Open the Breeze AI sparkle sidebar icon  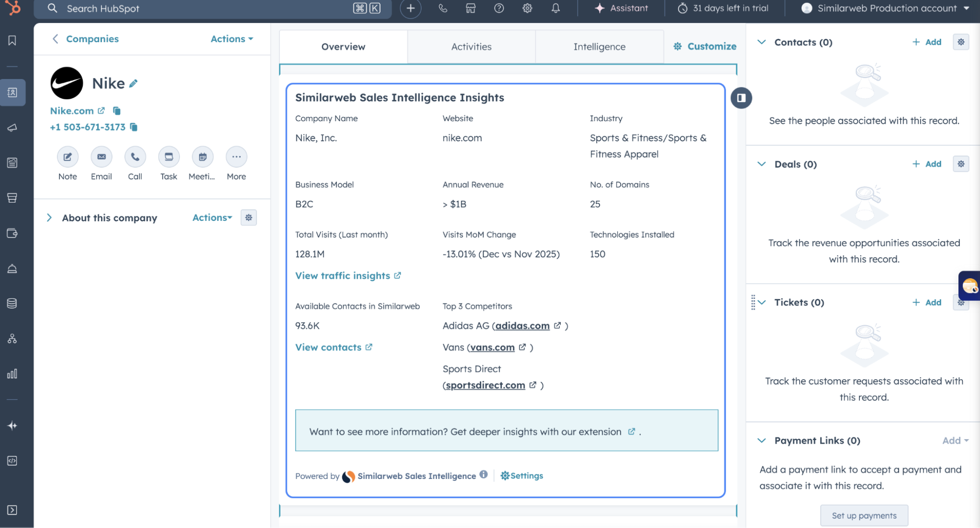coord(12,425)
